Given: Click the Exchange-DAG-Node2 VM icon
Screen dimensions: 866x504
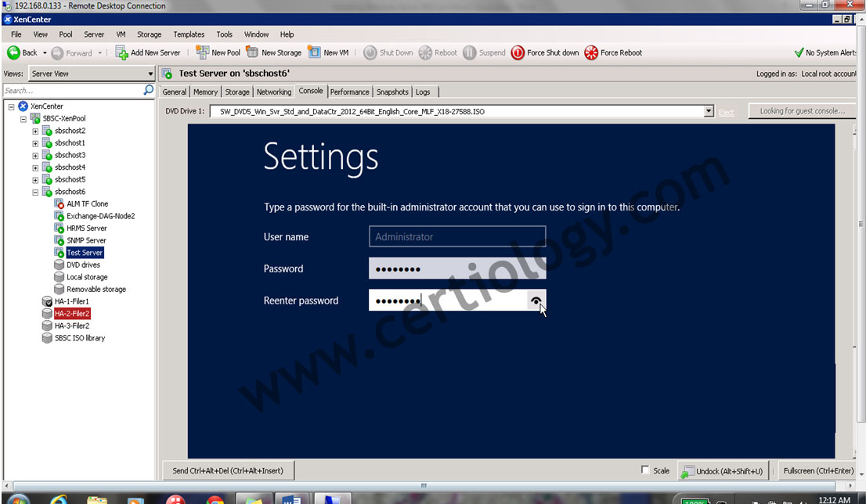Looking at the screenshot, I should [x=59, y=216].
